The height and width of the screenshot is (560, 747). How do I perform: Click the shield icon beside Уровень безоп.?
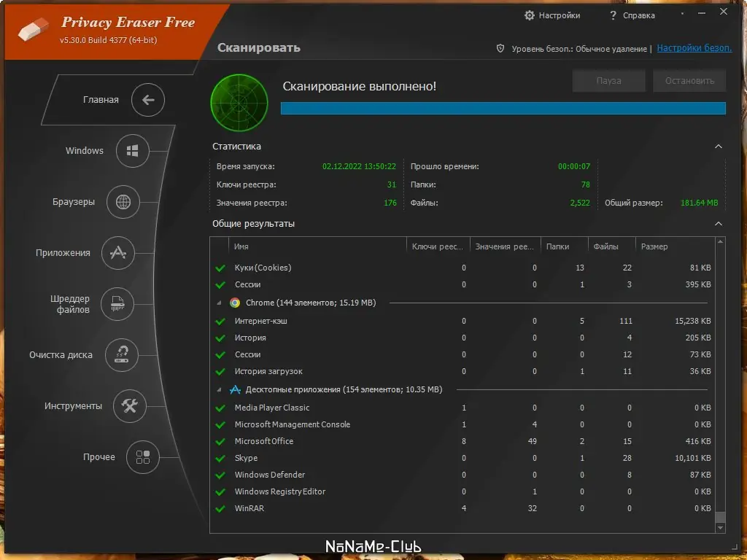[x=500, y=48]
